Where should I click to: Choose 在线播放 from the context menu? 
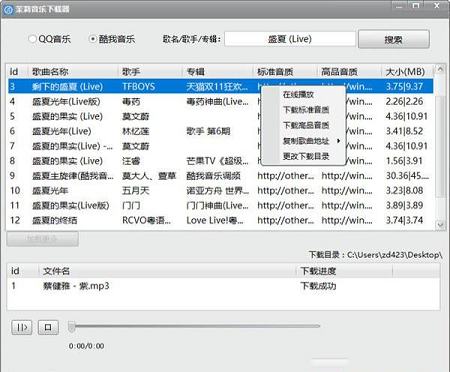(x=298, y=94)
